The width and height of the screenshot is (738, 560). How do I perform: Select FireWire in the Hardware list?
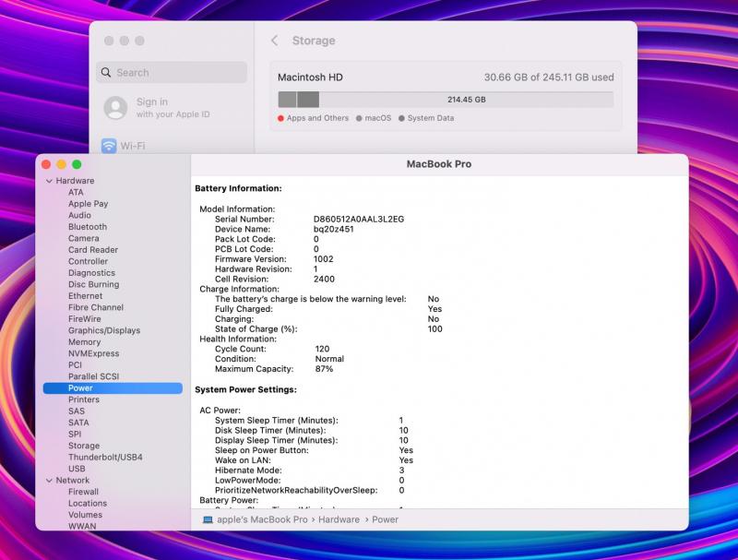pos(84,319)
